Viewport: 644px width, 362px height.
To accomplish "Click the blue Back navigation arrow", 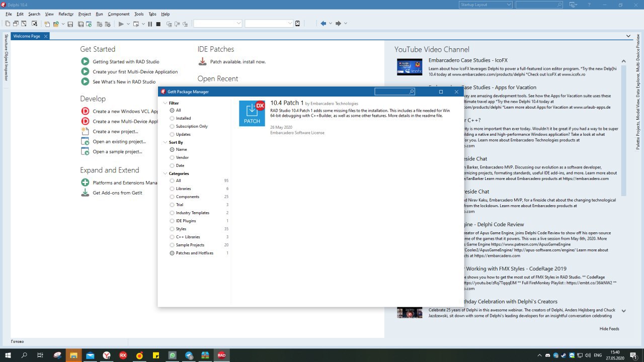I will (x=323, y=24).
